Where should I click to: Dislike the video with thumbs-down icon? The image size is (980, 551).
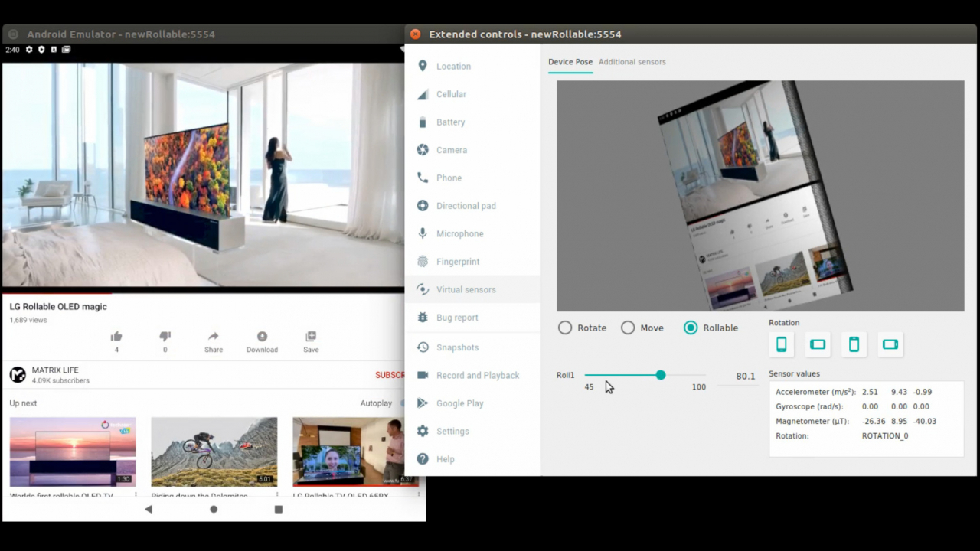(x=165, y=337)
